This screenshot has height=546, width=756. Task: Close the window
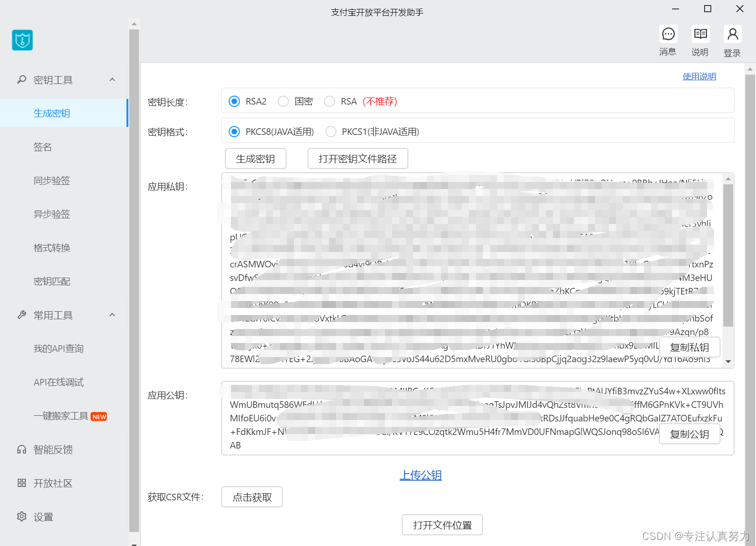740,9
